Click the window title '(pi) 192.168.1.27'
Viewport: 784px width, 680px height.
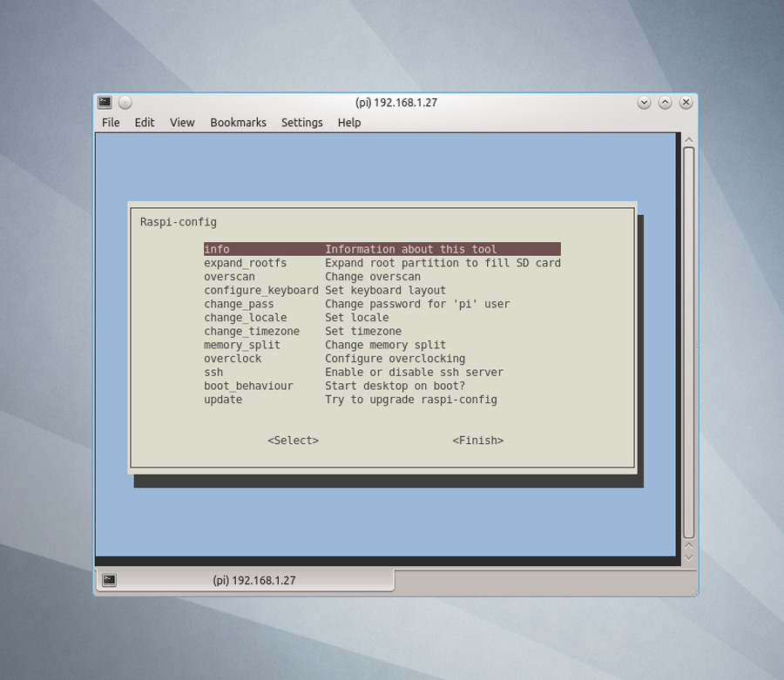coord(396,103)
